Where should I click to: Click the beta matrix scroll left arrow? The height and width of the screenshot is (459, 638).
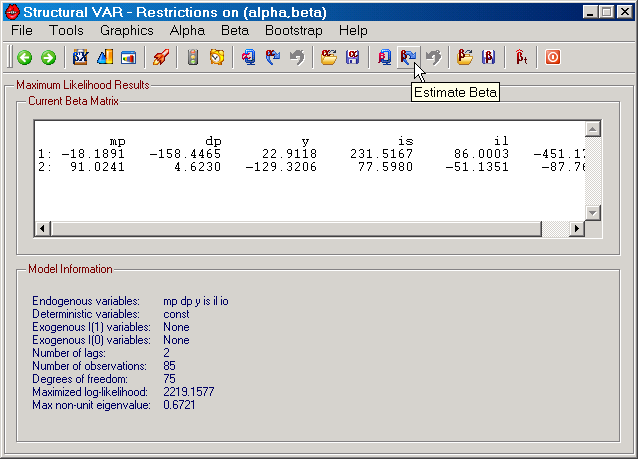pos(42,229)
